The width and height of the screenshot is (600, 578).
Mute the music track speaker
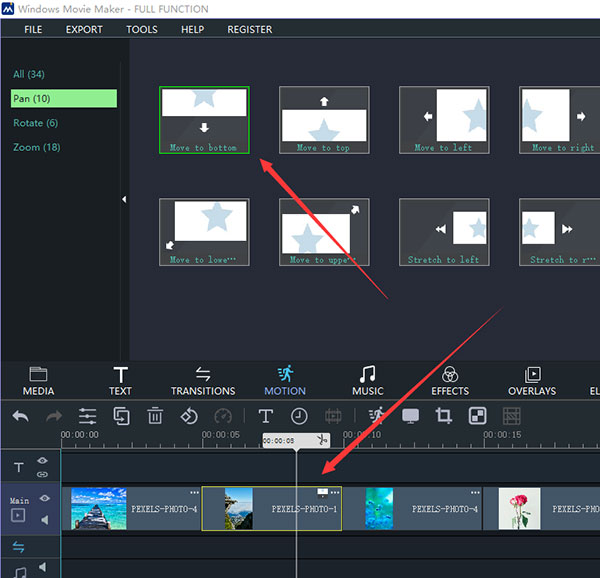coord(42,567)
